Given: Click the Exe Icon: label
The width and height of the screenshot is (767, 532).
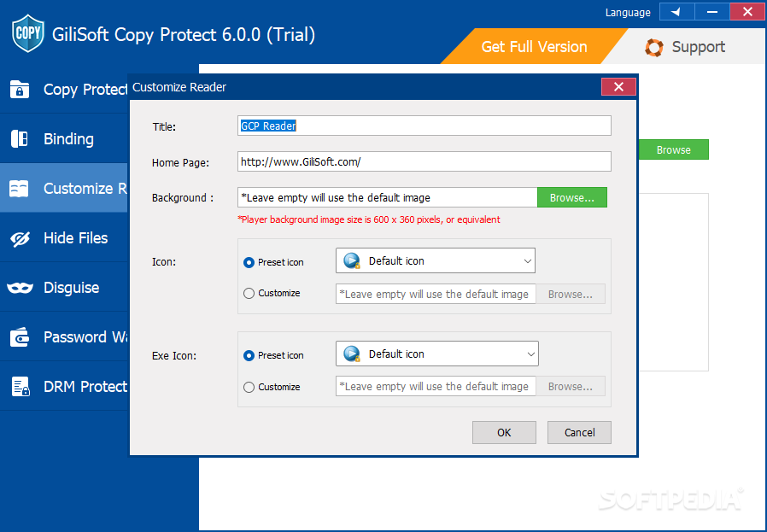Looking at the screenshot, I should coord(174,355).
